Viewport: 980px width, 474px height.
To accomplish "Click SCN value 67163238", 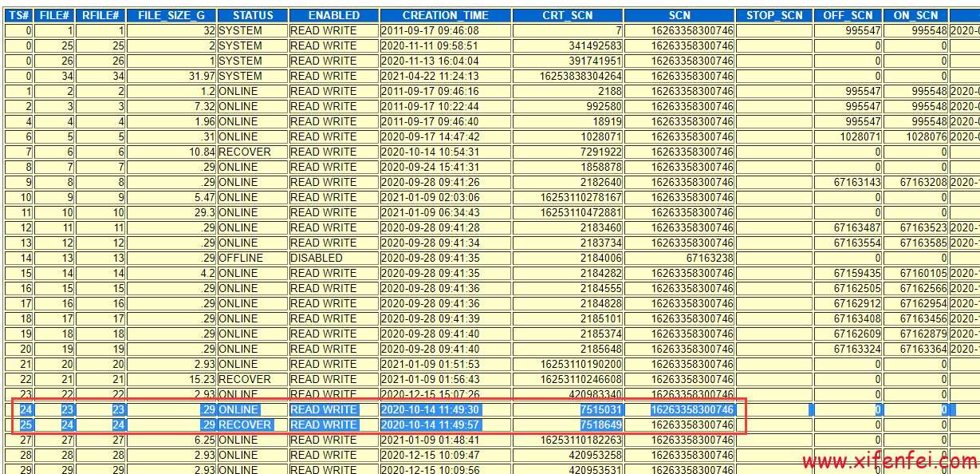I will [710, 258].
